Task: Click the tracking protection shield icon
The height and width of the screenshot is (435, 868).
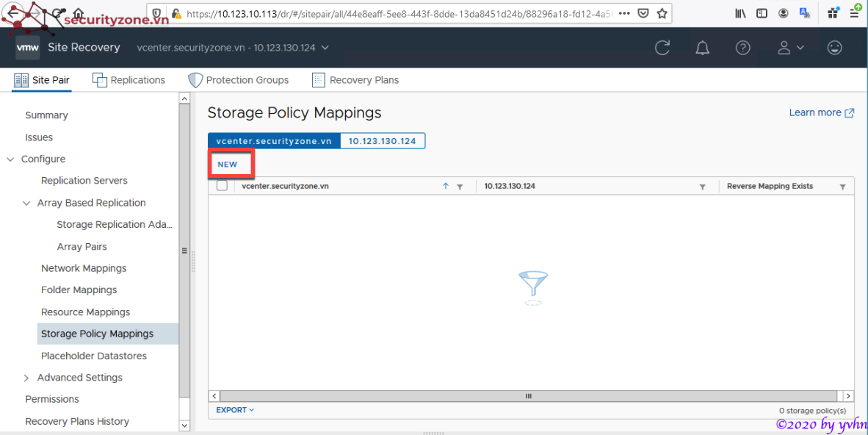Action: click(156, 14)
